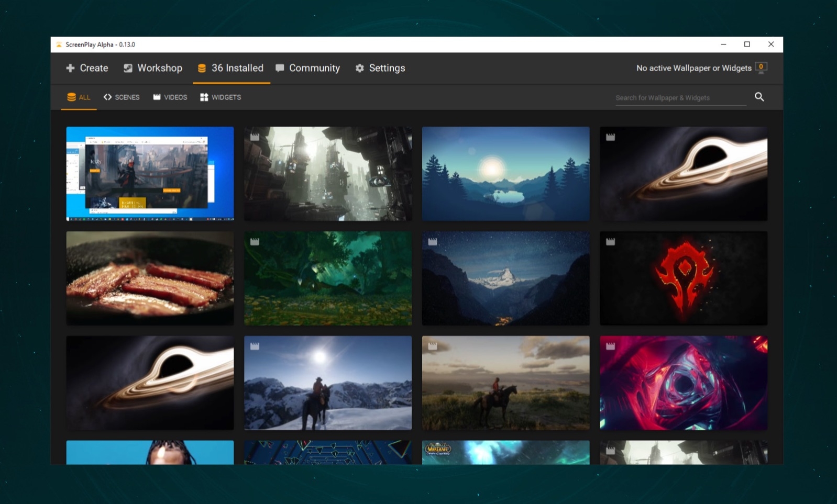Click the Community chat bubble icon
The width and height of the screenshot is (837, 504).
280,68
